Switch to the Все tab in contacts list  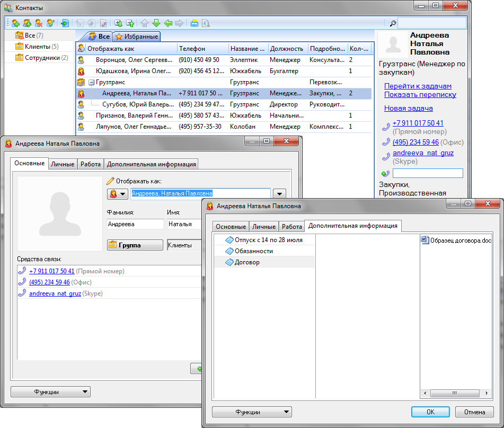[100, 37]
